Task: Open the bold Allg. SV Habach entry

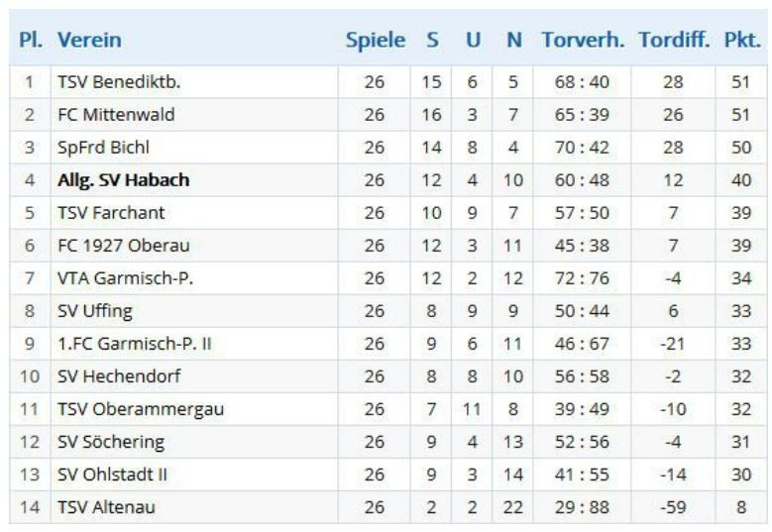Action: pyautogui.click(x=123, y=180)
